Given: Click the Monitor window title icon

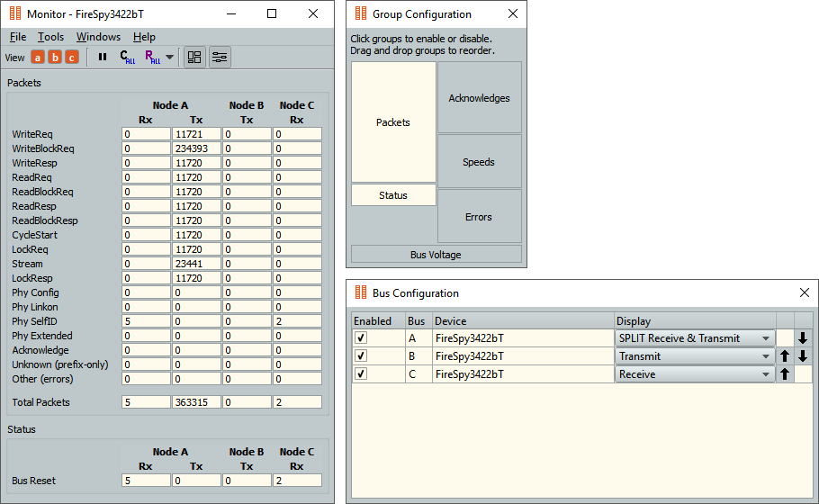Looking at the screenshot, I should [x=15, y=13].
